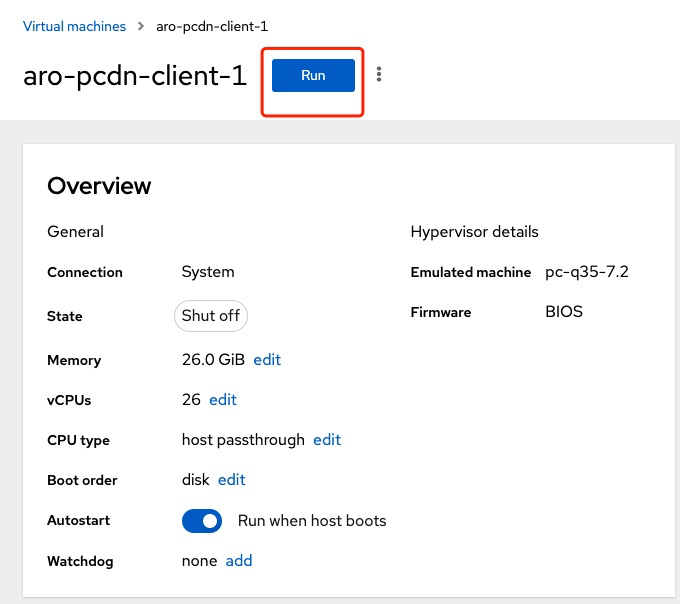Click the Run button to start VM
Screen dimensions: 680x604
pyautogui.click(x=313, y=76)
